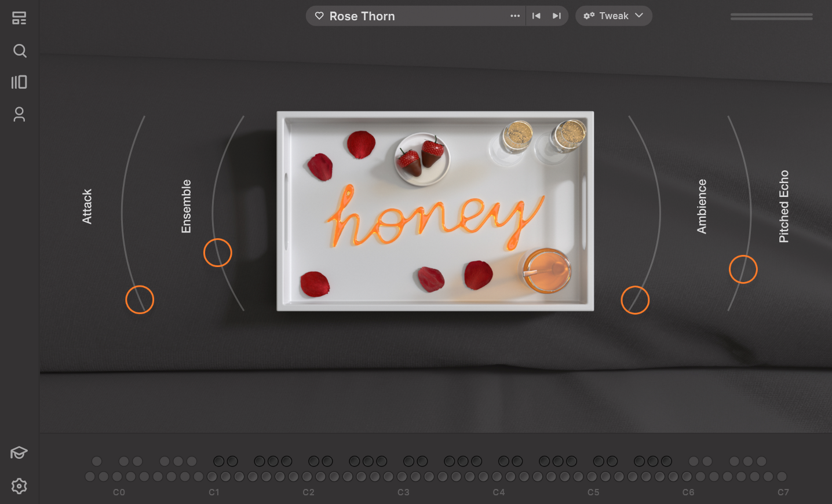Open the library icon in sidebar
This screenshot has height=504, width=832.
[19, 82]
